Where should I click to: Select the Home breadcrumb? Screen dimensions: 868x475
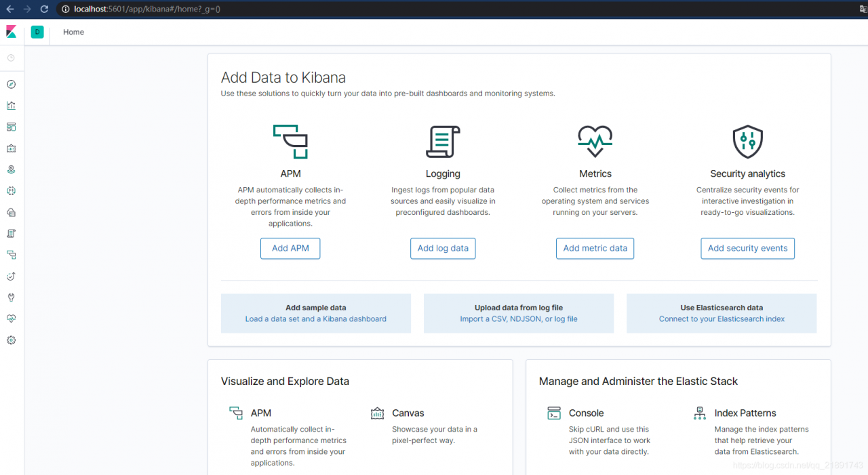click(x=74, y=32)
